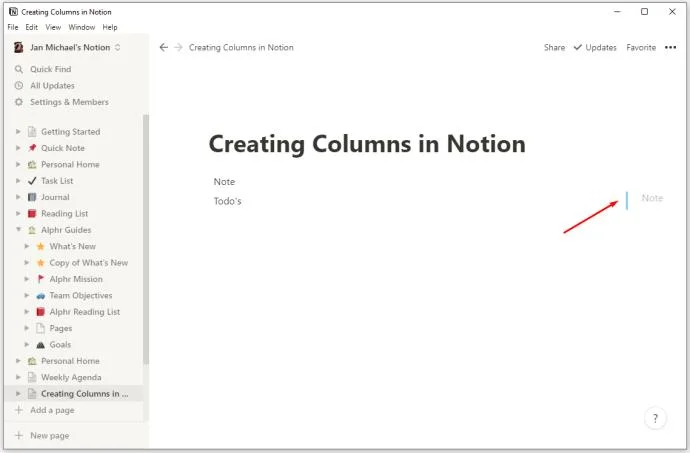Screen dimensions: 690x453
Task: Click the plus icon beside New page
Action: pos(18,435)
